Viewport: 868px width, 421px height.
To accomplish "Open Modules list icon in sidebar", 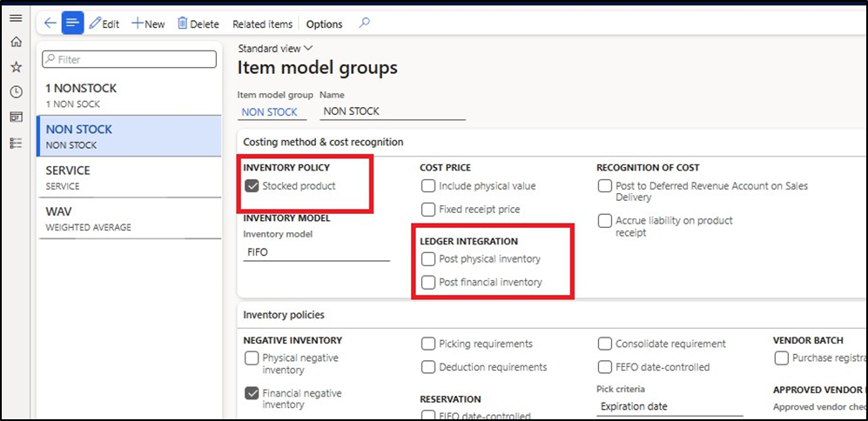I will (x=15, y=142).
